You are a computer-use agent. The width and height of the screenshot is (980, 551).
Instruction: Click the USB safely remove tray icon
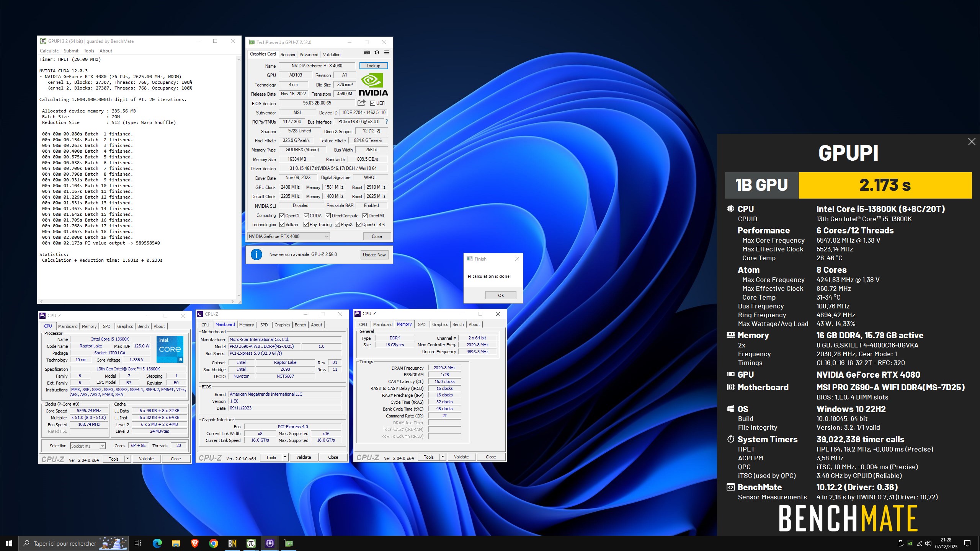(x=901, y=544)
